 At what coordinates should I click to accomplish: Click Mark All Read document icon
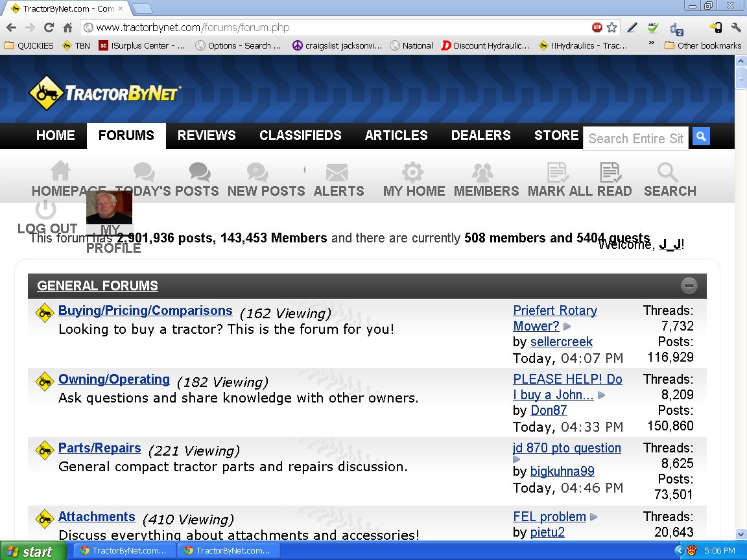click(x=557, y=172)
